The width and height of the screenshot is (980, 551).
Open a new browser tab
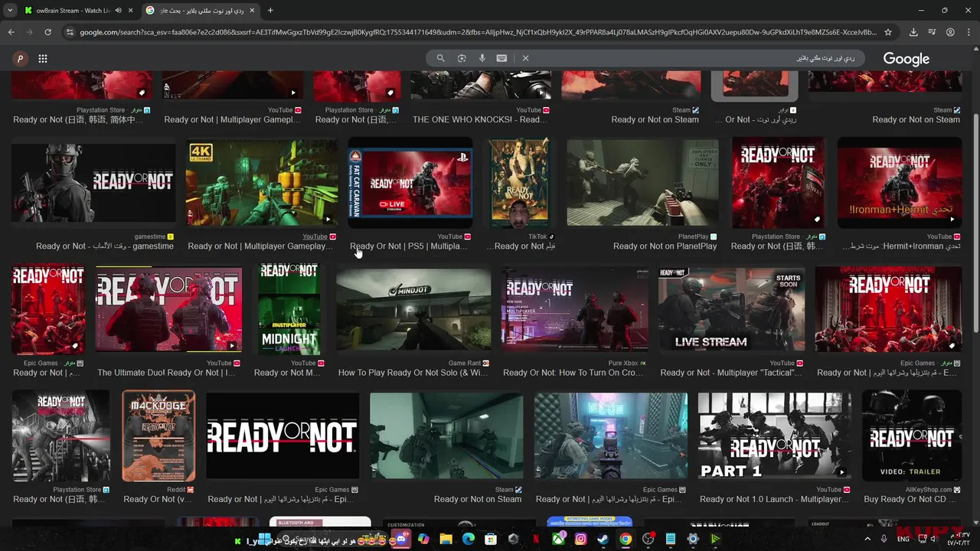tap(270, 11)
